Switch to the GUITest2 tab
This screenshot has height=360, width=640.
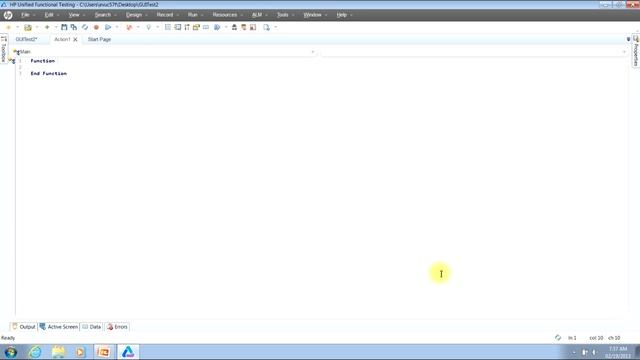27,39
